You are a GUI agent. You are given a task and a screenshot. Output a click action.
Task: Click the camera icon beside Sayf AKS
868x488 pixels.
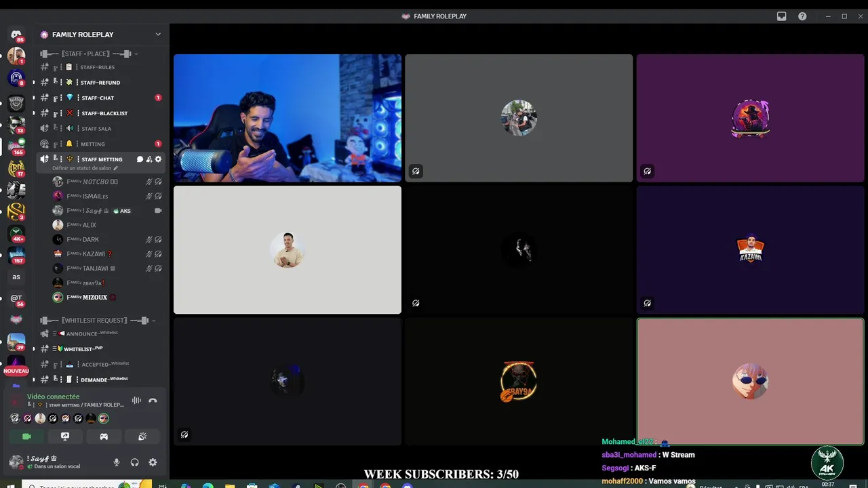[158, 211]
